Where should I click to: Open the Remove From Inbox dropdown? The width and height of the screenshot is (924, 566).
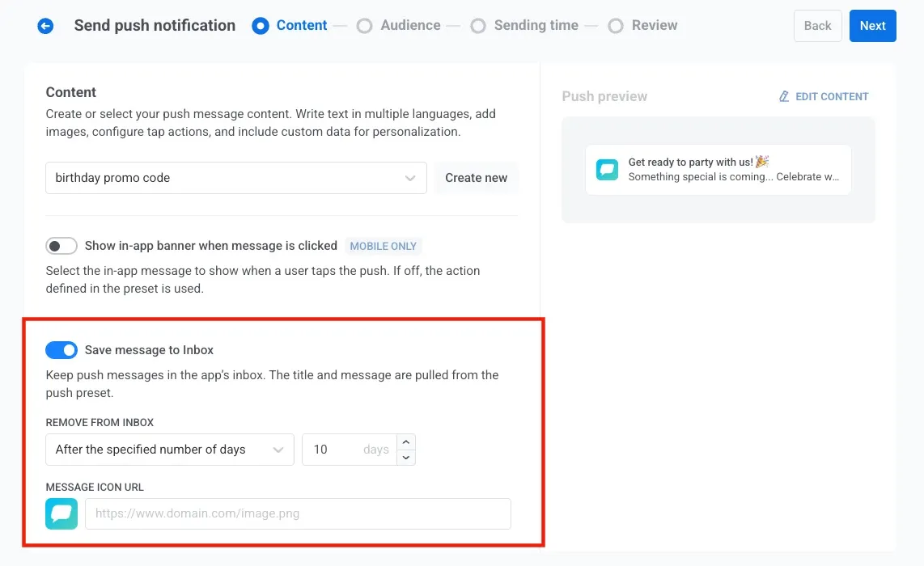coord(169,449)
